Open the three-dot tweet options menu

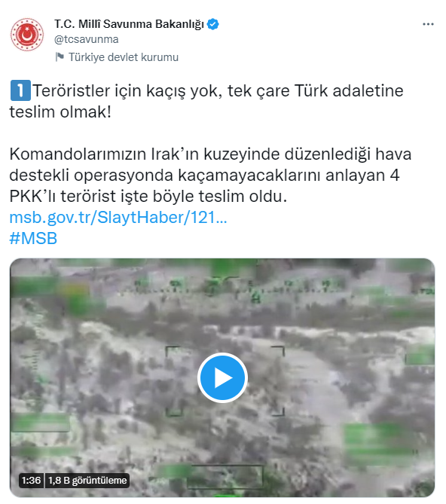pos(428,24)
